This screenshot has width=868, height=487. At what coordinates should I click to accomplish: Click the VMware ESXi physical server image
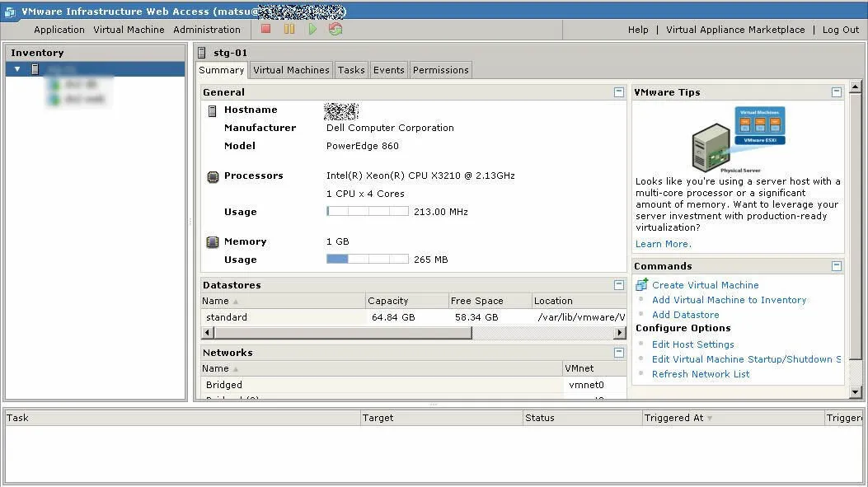(x=738, y=138)
